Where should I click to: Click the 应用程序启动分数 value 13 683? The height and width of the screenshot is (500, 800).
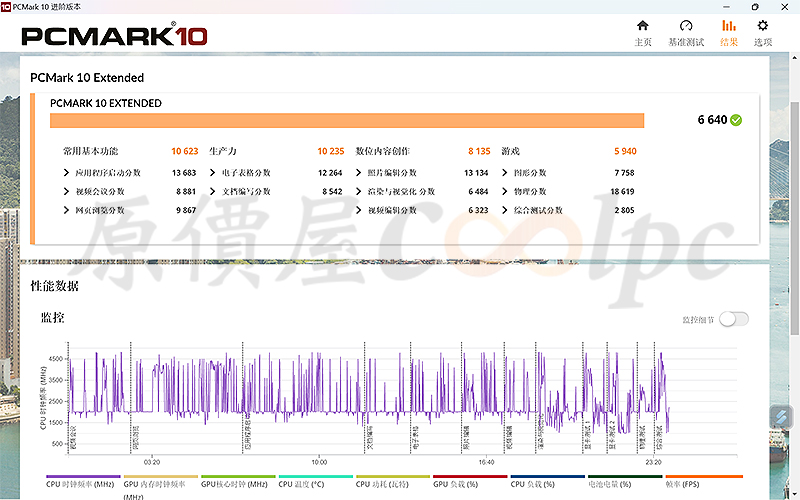(x=184, y=173)
